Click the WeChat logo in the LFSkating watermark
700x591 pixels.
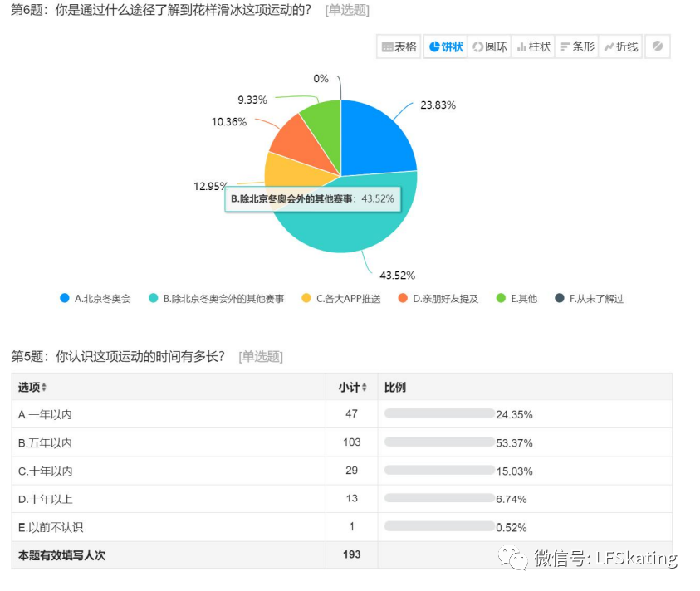coord(516,561)
